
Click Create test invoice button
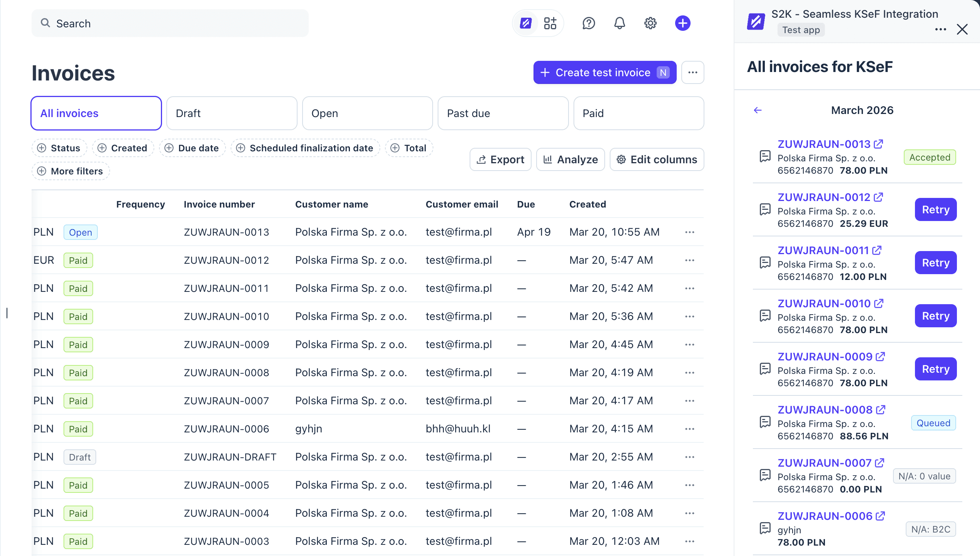(605, 72)
